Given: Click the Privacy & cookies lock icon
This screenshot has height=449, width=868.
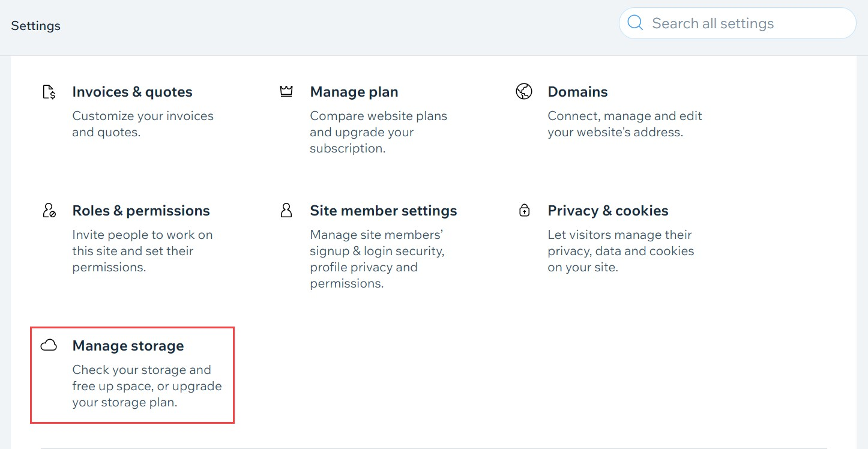Looking at the screenshot, I should tap(524, 210).
